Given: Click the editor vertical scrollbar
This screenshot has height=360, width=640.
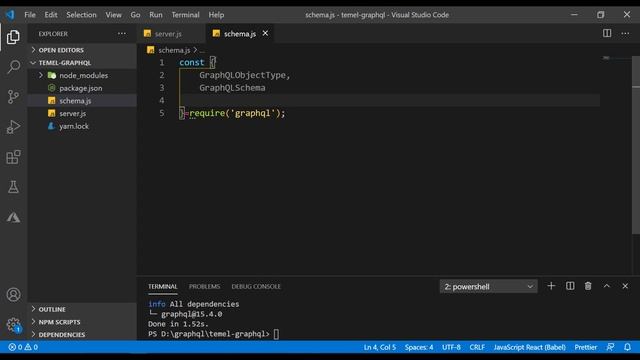Looking at the screenshot, I should [x=636, y=145].
